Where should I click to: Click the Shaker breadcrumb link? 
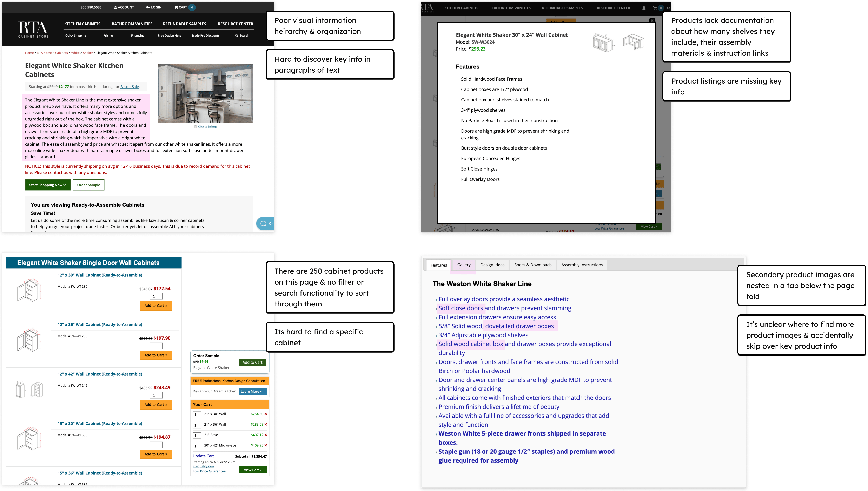click(88, 53)
